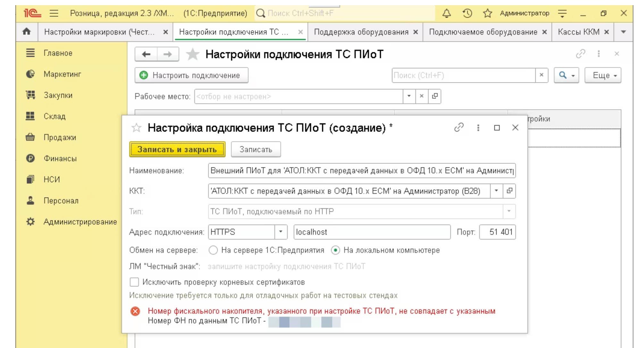Screen dimensions: 644x348
Task: Open the Еще dropdown menu
Action: coord(603,75)
